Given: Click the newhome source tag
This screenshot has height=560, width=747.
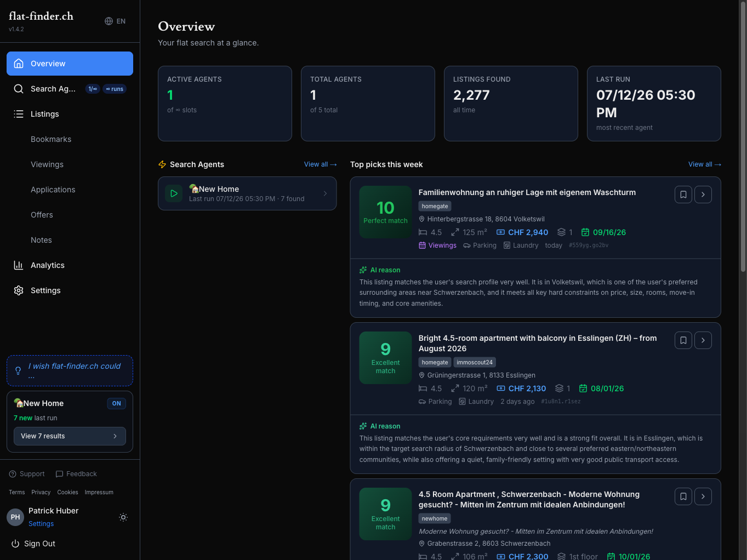Looking at the screenshot, I should click(x=435, y=518).
